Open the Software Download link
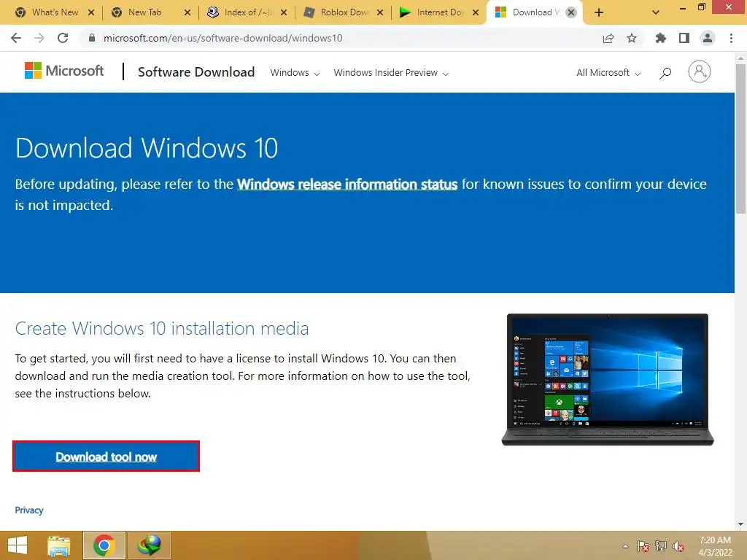Screen dimensions: 747x560 [196, 72]
